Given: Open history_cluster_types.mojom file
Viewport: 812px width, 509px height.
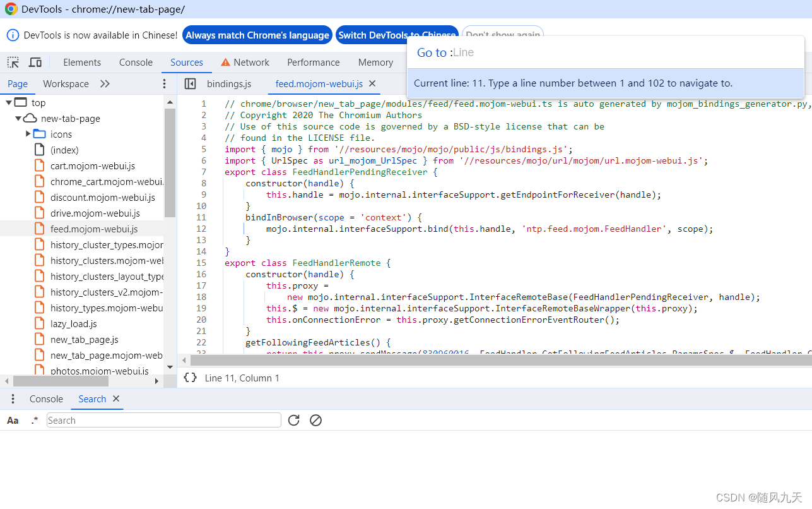Looking at the screenshot, I should pos(107,244).
